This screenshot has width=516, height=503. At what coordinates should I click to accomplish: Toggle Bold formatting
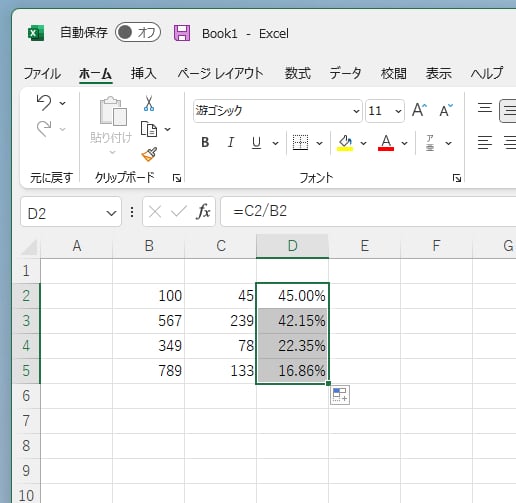point(205,143)
